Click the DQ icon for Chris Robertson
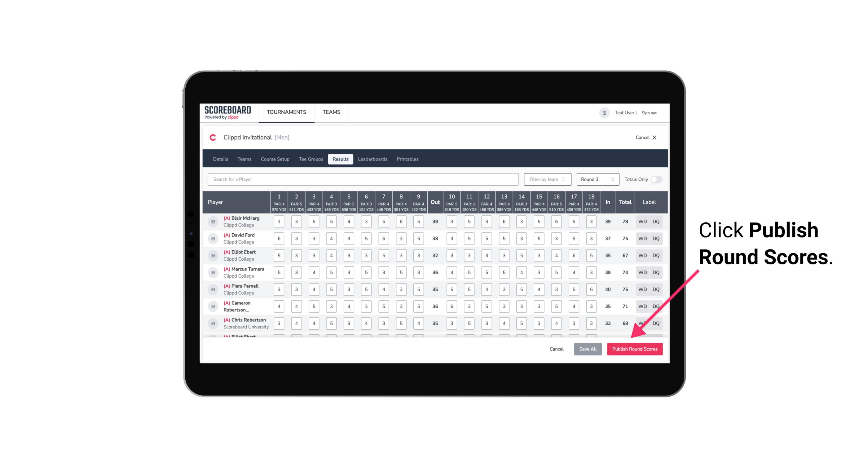 (x=656, y=323)
